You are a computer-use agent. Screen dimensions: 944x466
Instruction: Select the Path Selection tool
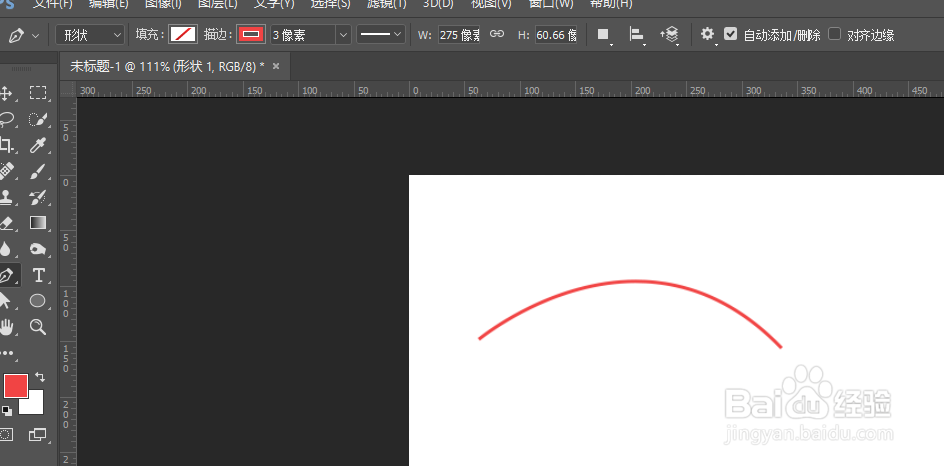(6, 301)
